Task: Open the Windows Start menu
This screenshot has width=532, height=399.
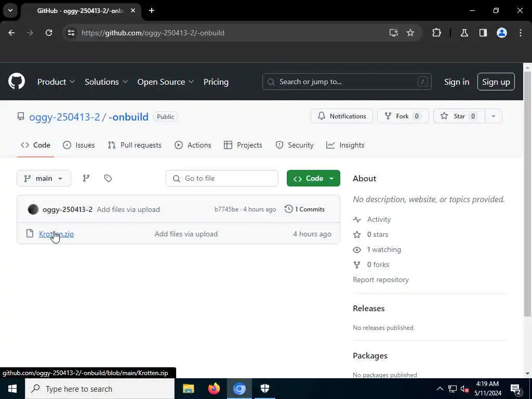Action: click(x=12, y=389)
